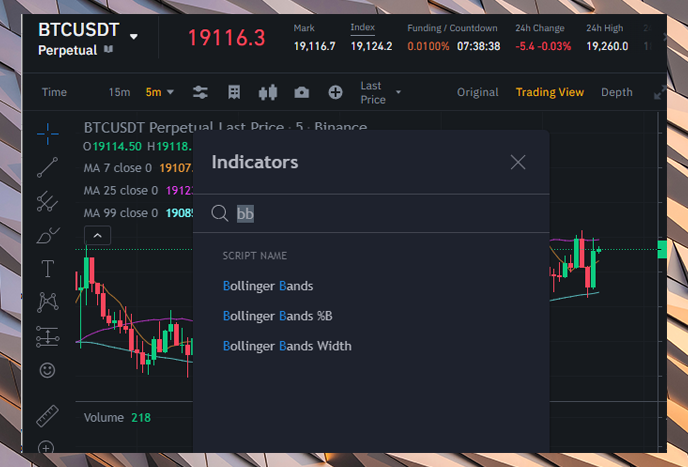Screen dimensions: 688x467
Task: Click the funding rate 0.0100%
Action: [428, 46]
